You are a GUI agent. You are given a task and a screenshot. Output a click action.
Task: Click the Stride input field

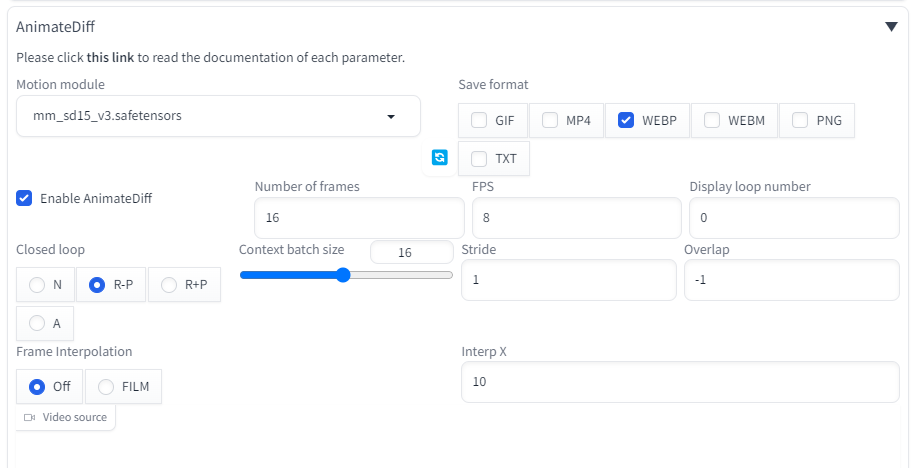coord(569,280)
